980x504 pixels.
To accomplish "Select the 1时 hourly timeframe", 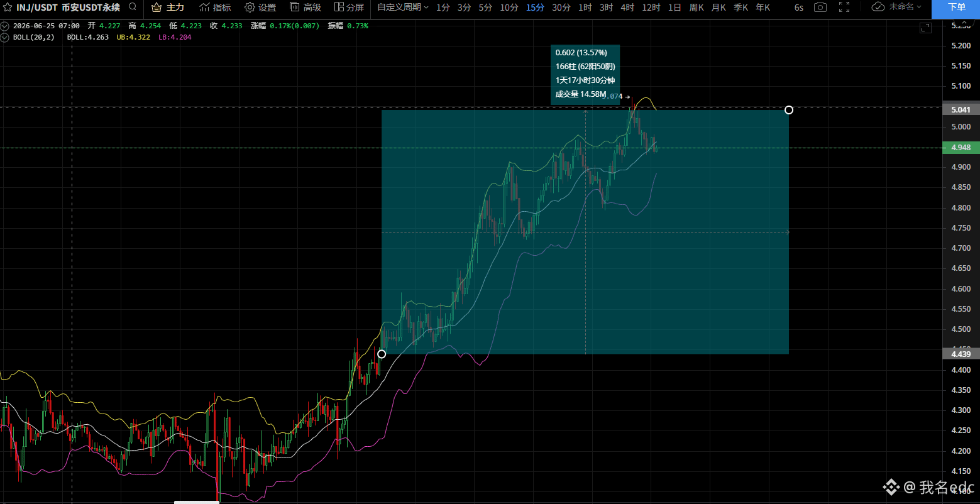I will (585, 8).
